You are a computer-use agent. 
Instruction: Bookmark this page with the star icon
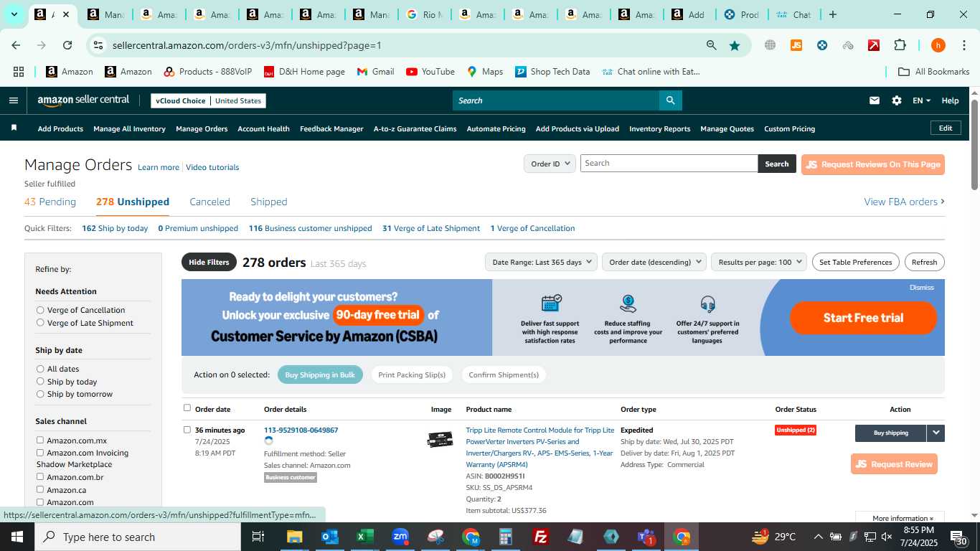click(x=734, y=45)
